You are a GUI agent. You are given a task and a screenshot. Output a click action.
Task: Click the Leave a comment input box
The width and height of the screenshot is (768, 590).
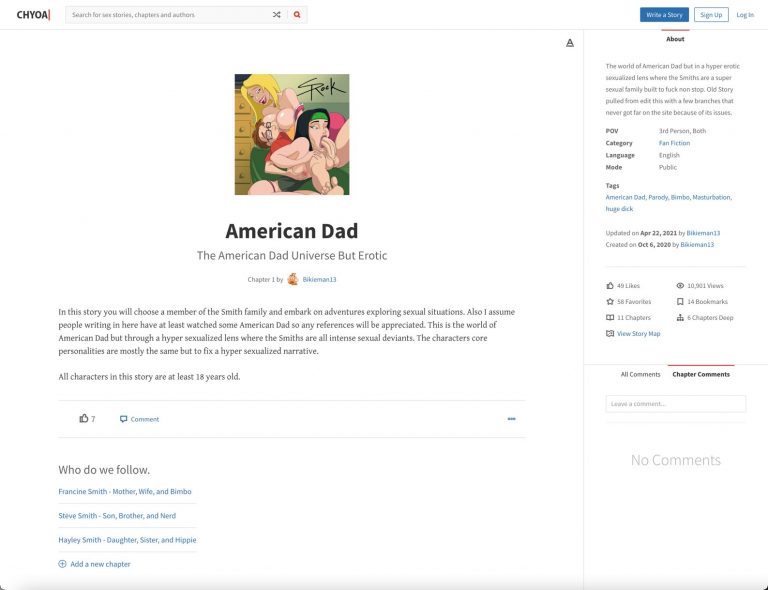coord(675,404)
